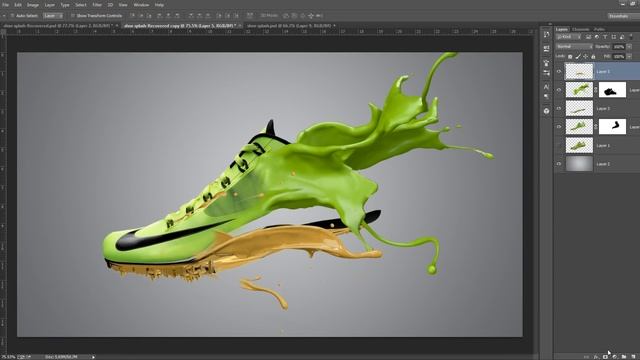The image size is (640, 360).
Task: Lock layer position icon
Action: (585, 56)
